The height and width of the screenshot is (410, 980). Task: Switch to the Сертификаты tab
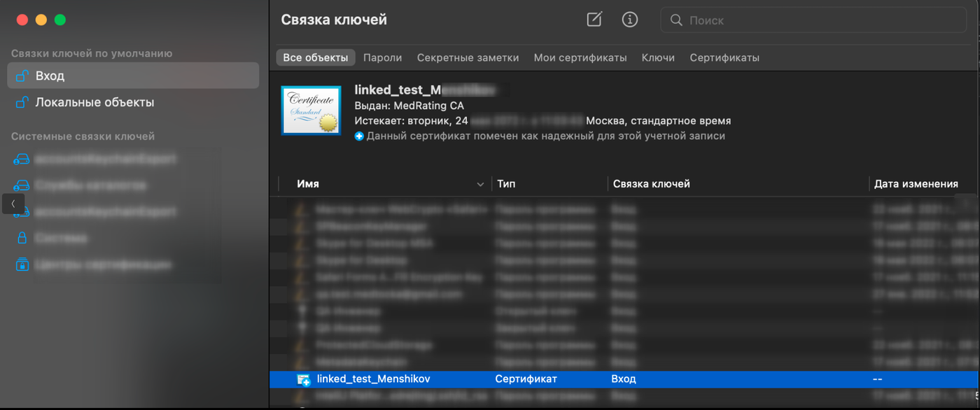coord(724,57)
